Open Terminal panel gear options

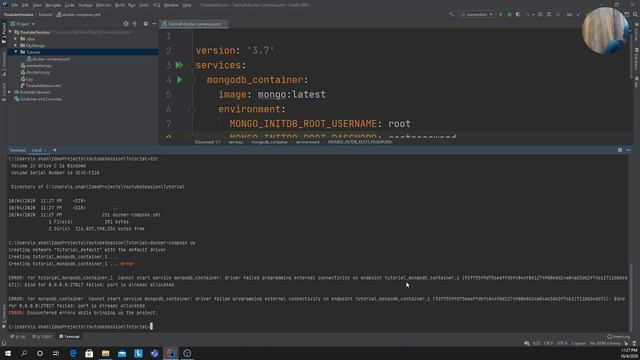coord(620,150)
